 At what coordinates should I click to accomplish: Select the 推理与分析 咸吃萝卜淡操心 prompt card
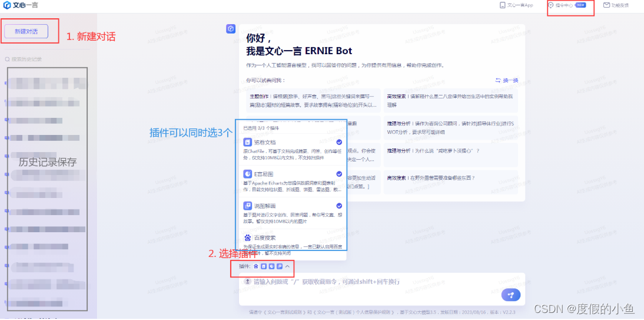click(x=450, y=155)
